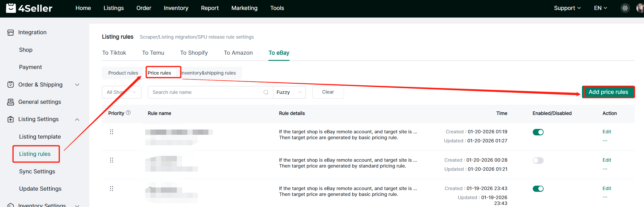Open the settings gear icon in header
The image size is (644, 207).
[x=625, y=8]
